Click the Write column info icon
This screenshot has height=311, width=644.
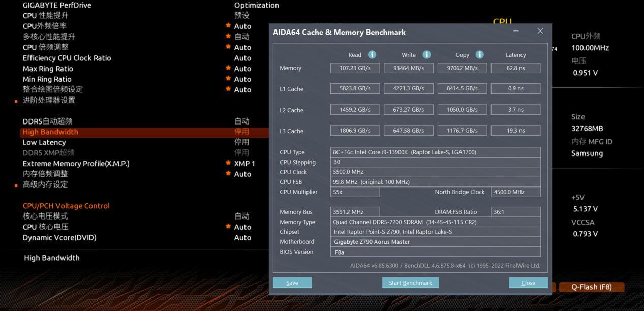click(x=426, y=54)
